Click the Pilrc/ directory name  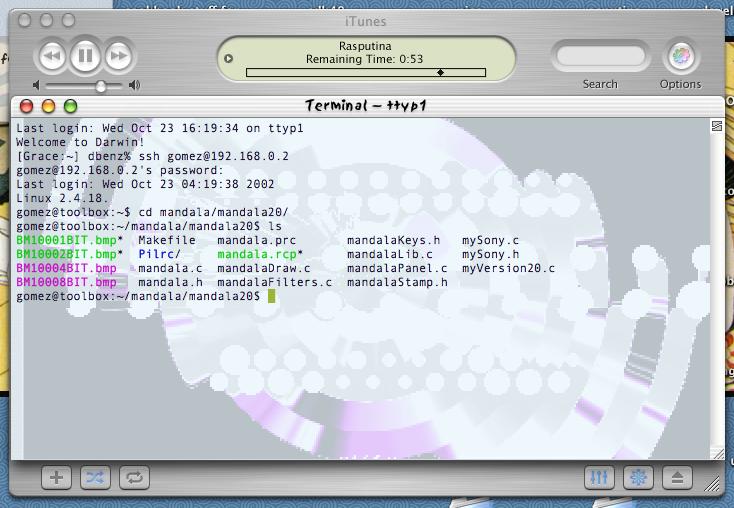[159, 254]
